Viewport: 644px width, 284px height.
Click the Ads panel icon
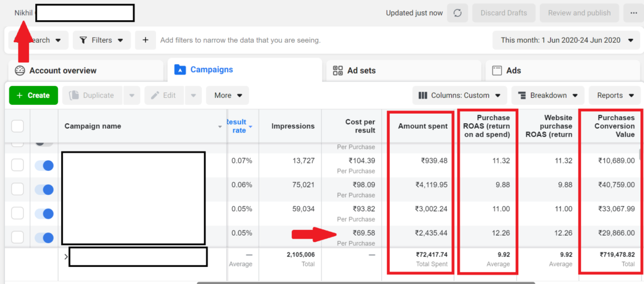click(497, 70)
